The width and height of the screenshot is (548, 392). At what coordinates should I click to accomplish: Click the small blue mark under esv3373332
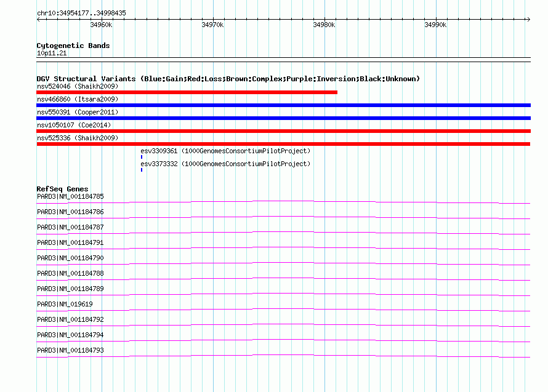[142, 170]
